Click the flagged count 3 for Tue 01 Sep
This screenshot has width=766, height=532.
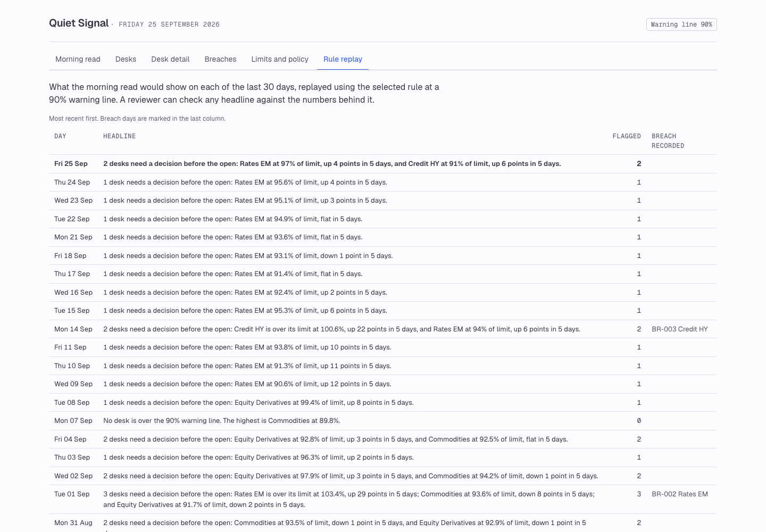639,494
